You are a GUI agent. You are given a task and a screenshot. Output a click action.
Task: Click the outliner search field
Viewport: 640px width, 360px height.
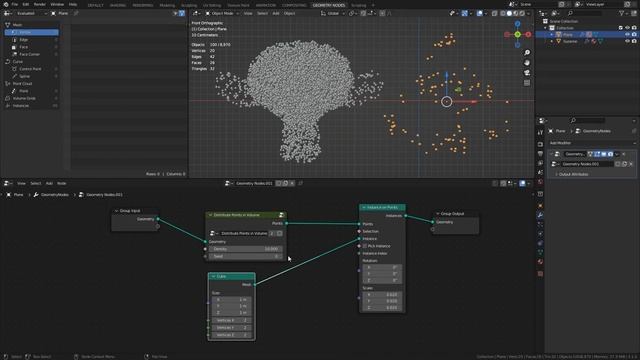pyautogui.click(x=584, y=13)
